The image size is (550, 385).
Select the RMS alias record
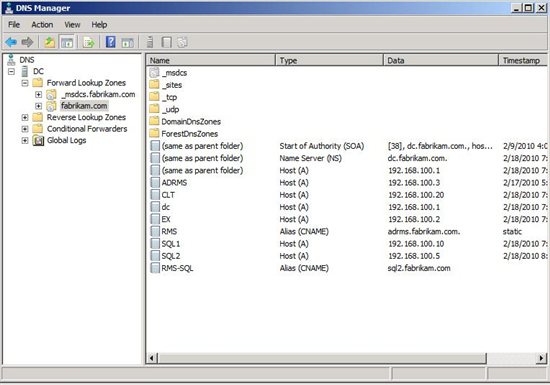347,231
